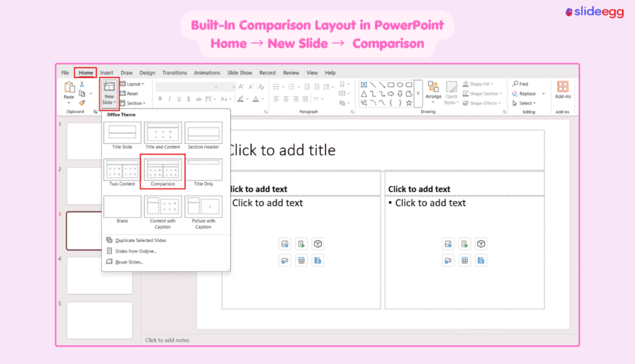This screenshot has height=364, width=635.
Task: Toggle Underline formatting
Action: coord(179,99)
